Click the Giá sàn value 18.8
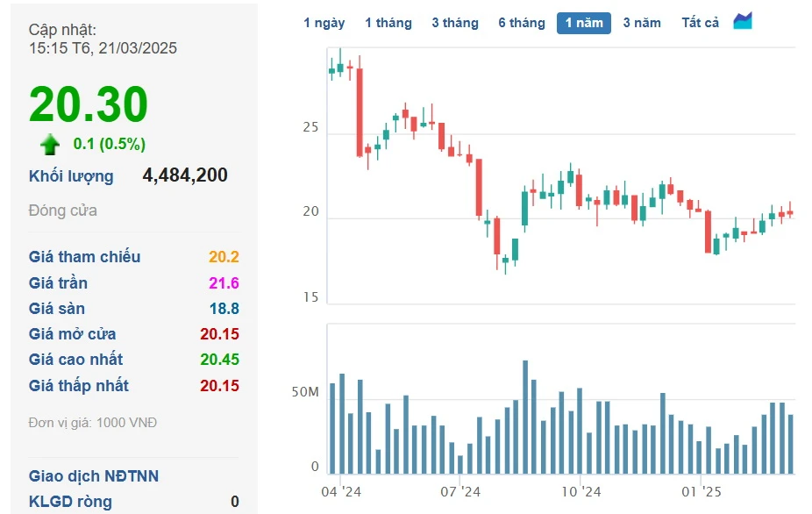 pyautogui.click(x=224, y=309)
